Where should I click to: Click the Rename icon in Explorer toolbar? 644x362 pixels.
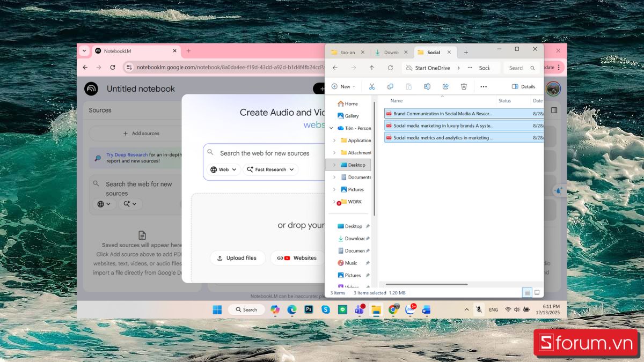pyautogui.click(x=427, y=86)
